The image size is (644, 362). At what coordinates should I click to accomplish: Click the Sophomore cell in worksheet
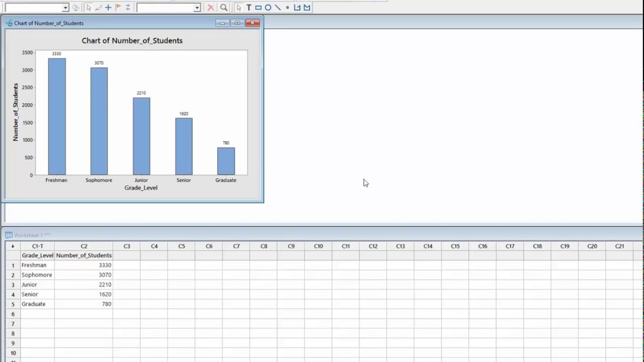click(38, 275)
